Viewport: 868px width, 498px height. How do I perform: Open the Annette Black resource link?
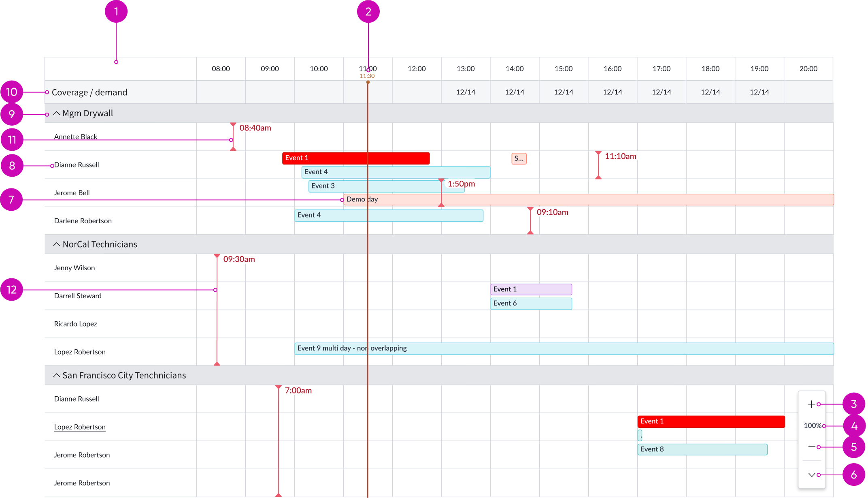[75, 137]
